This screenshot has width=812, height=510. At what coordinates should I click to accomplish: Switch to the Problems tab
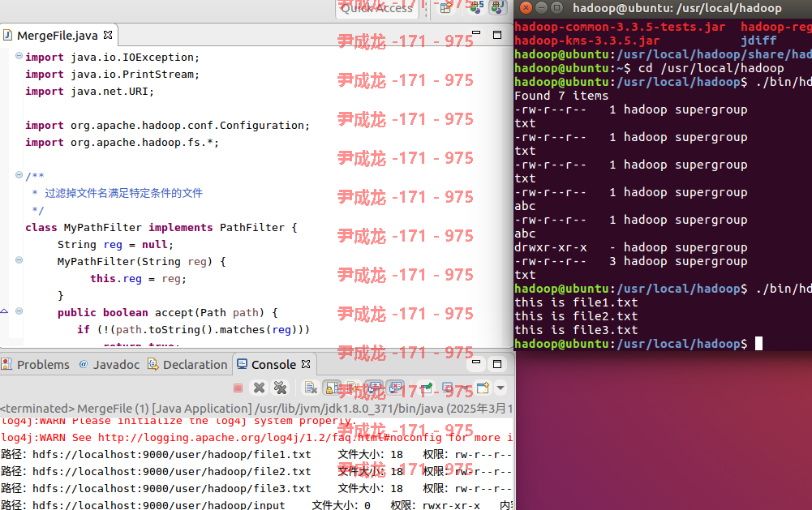35,365
